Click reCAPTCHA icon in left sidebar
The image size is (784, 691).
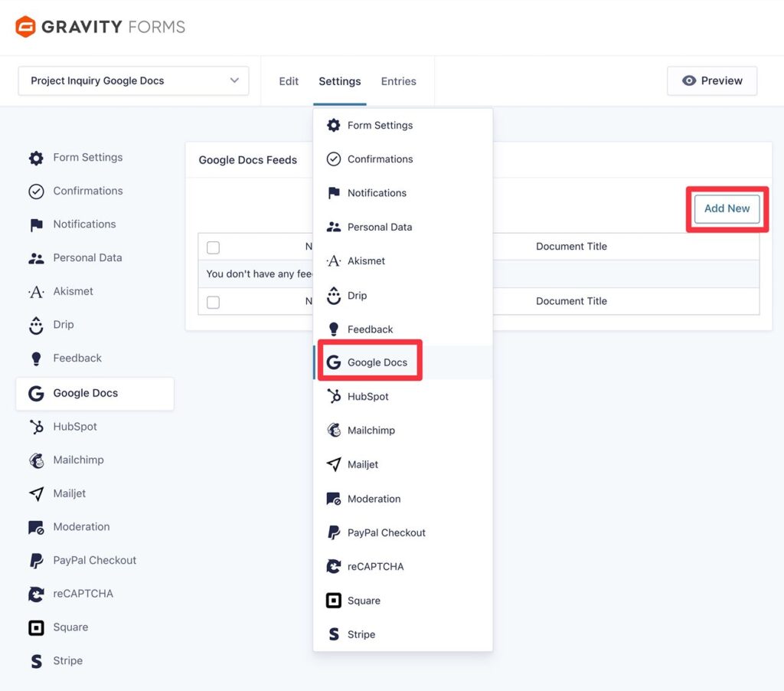(x=36, y=594)
